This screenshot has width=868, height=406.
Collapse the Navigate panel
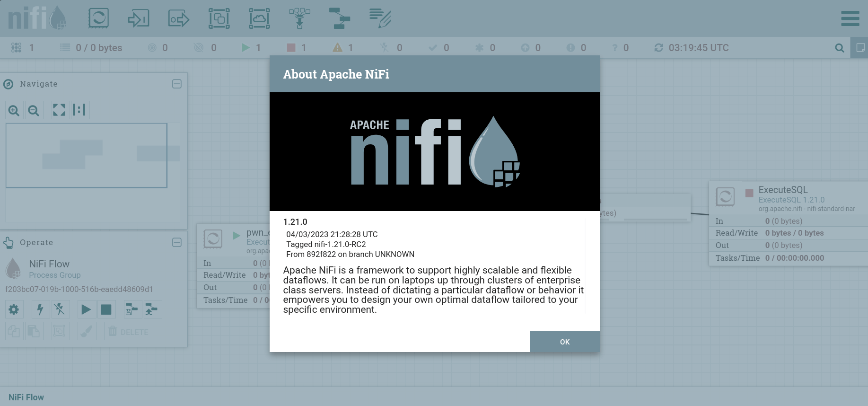pyautogui.click(x=177, y=84)
